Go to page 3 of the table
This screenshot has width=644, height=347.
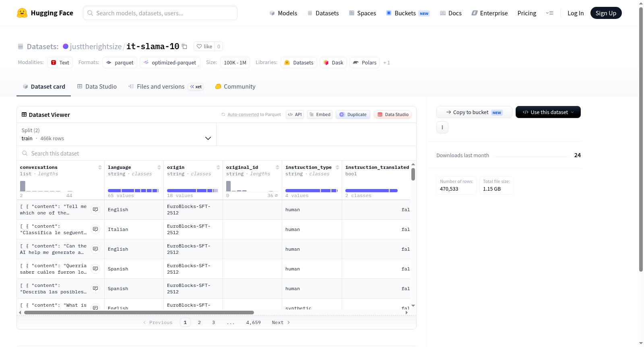pos(213,322)
